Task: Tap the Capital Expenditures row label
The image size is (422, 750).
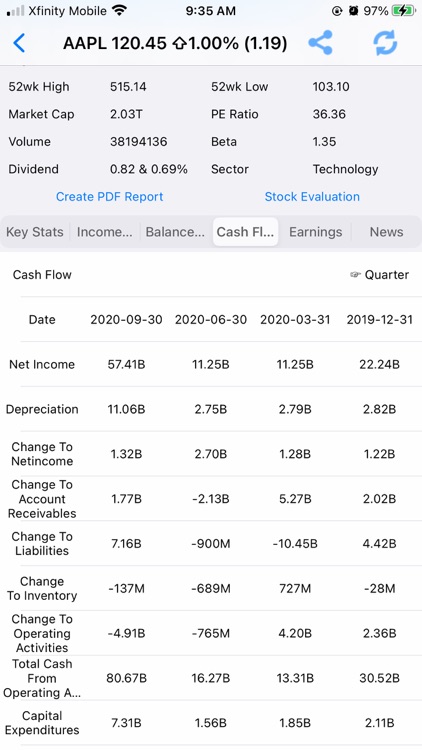Action: pos(42,723)
